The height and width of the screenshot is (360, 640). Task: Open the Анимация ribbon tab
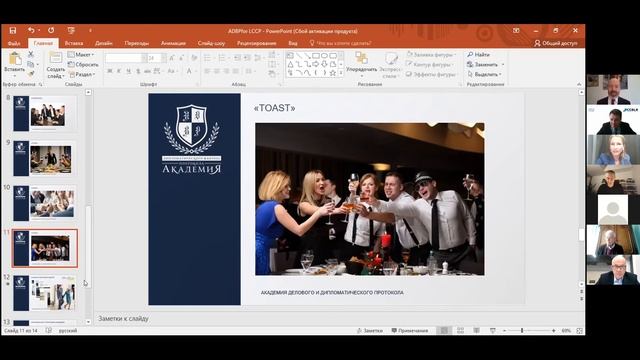pos(173,43)
